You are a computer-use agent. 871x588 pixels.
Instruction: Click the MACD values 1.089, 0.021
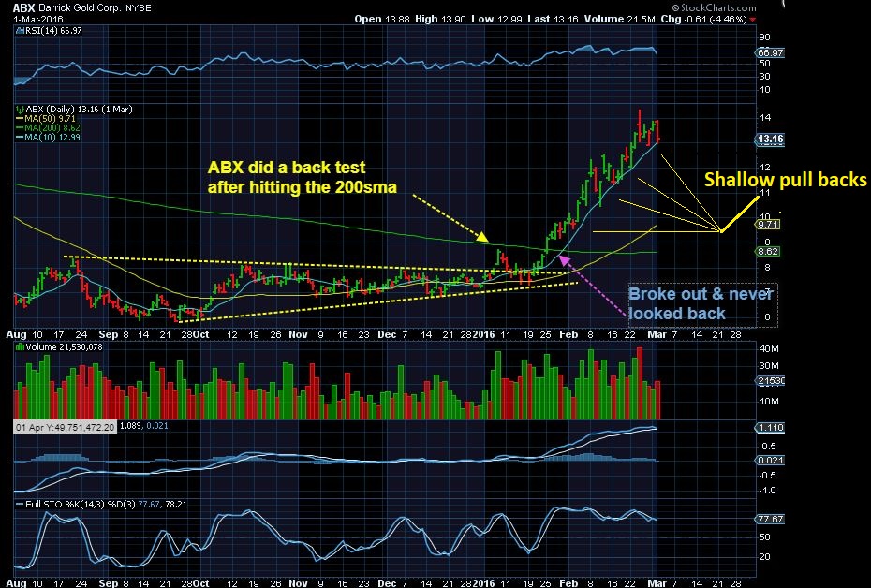pos(144,426)
